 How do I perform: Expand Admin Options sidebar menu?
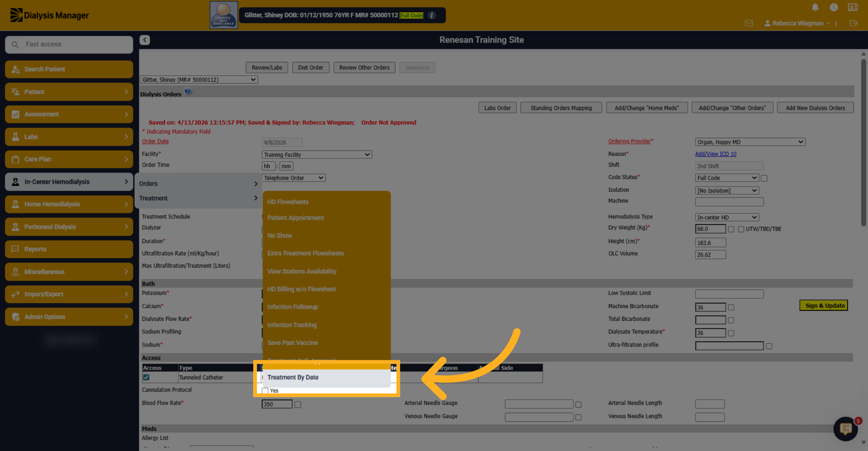click(x=69, y=317)
